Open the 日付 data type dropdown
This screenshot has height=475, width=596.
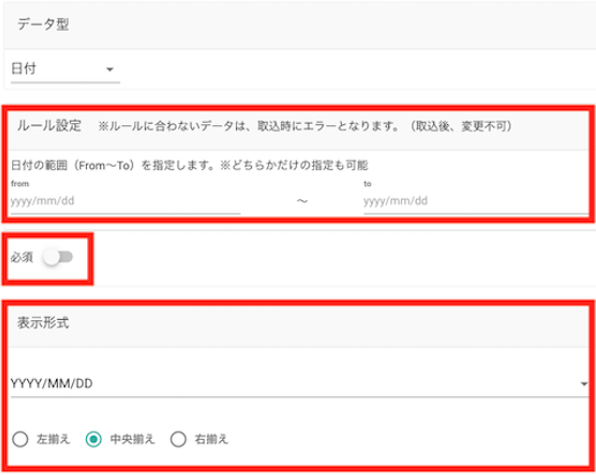65,70
